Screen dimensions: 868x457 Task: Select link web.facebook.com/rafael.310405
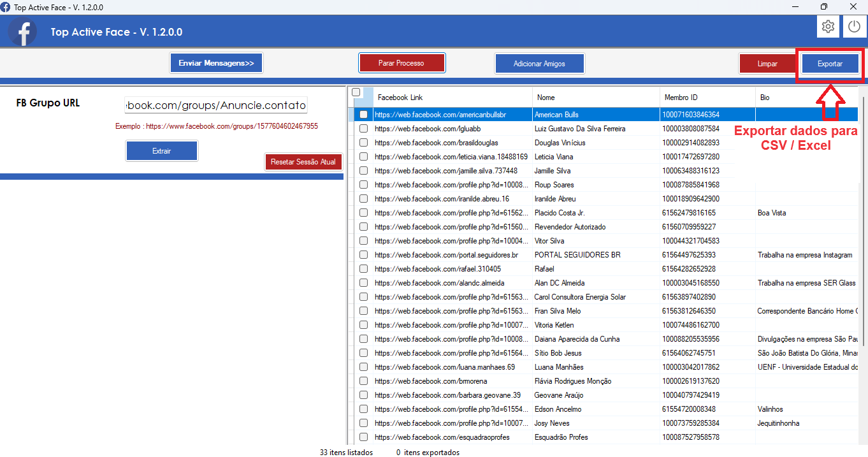[438, 269]
